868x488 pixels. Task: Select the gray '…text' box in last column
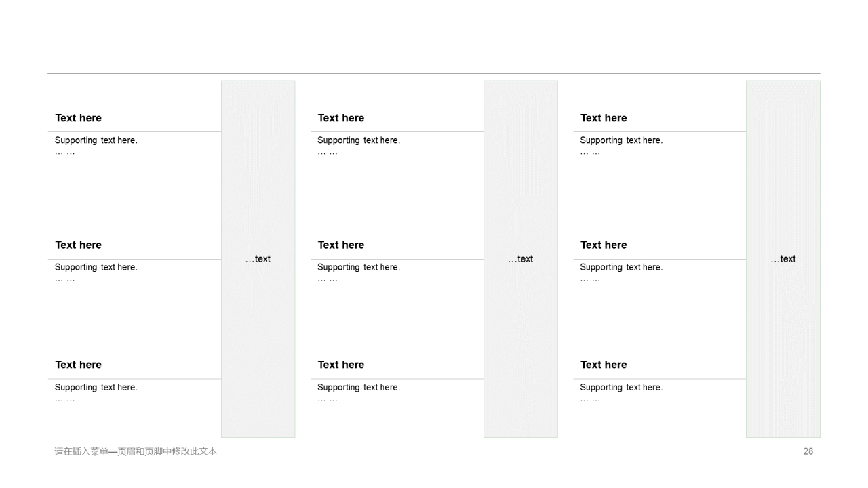pyautogui.click(x=783, y=259)
